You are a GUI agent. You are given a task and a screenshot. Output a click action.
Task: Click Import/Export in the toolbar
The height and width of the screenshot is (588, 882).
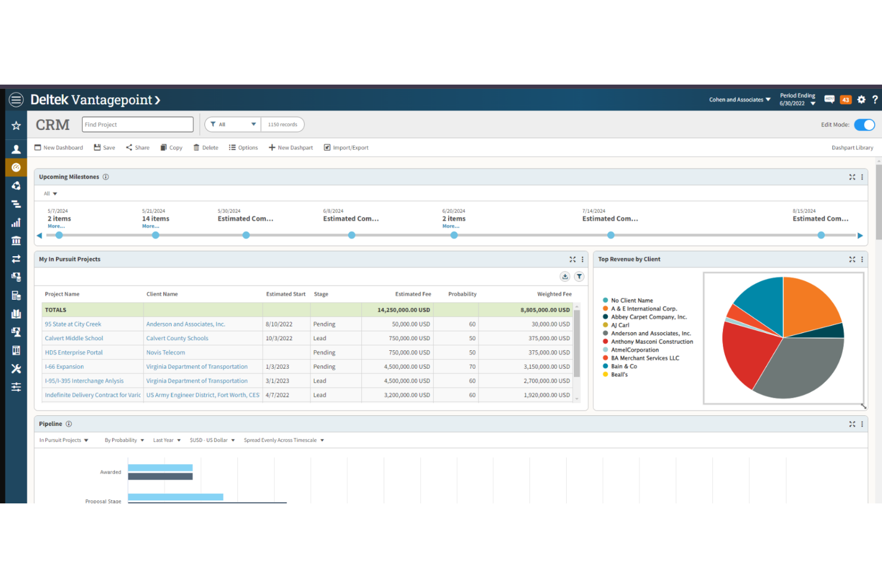[346, 148]
